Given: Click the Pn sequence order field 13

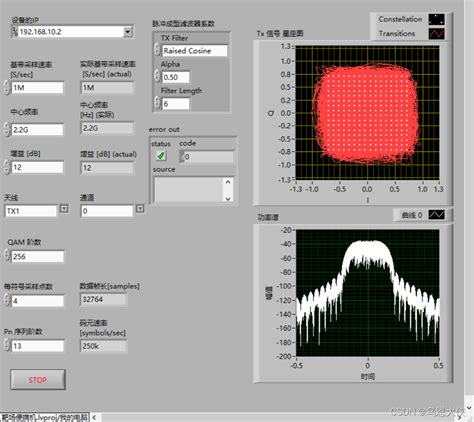Looking at the screenshot, I should tap(37, 346).
